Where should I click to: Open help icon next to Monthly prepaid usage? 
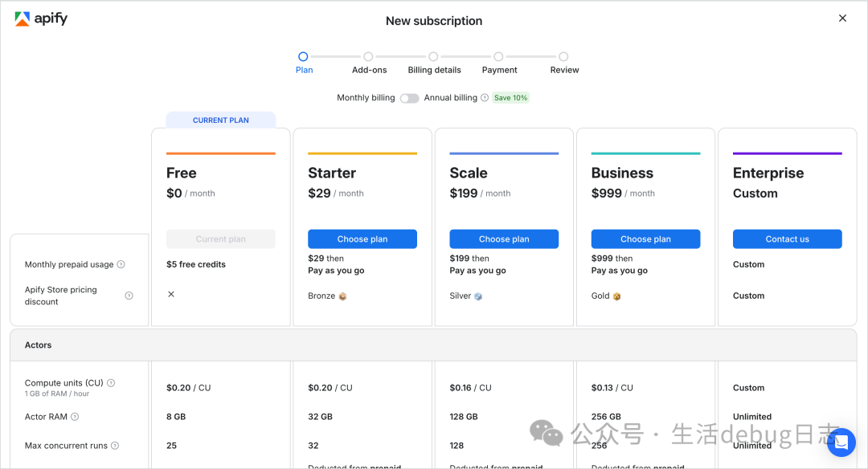tap(121, 264)
